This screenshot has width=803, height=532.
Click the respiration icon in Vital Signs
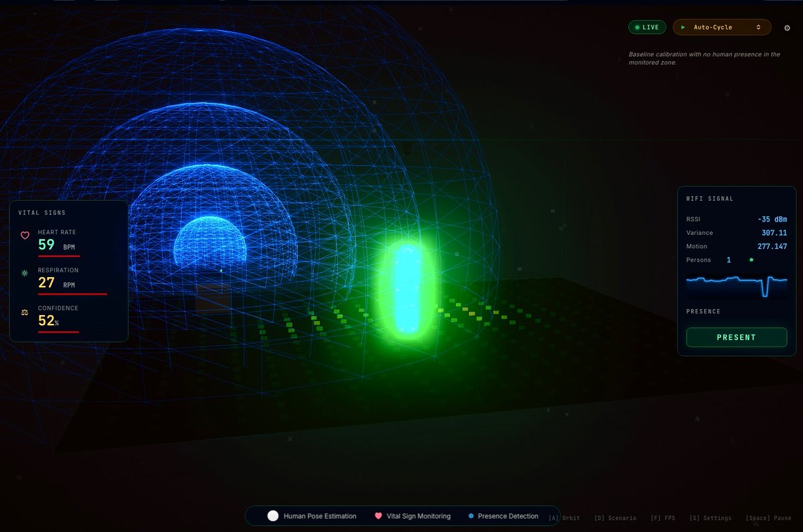[x=25, y=274]
